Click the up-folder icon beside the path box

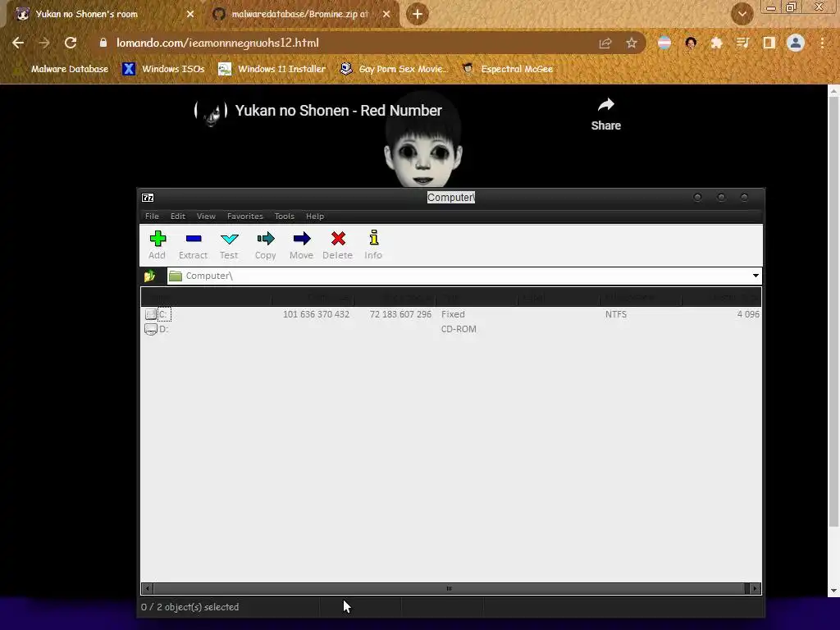click(x=149, y=276)
